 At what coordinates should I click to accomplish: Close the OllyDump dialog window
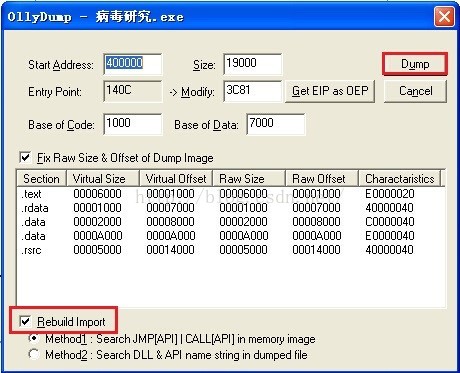444,16
